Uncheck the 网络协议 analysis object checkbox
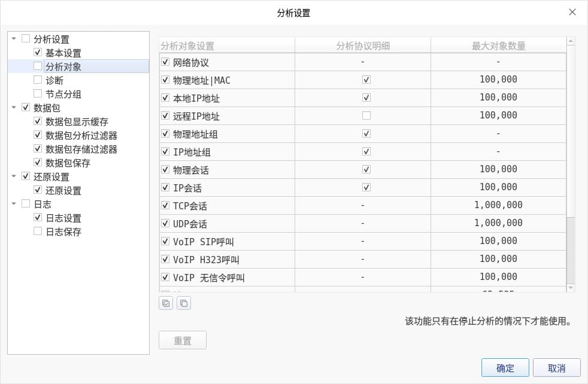This screenshot has height=384, width=588. point(165,62)
